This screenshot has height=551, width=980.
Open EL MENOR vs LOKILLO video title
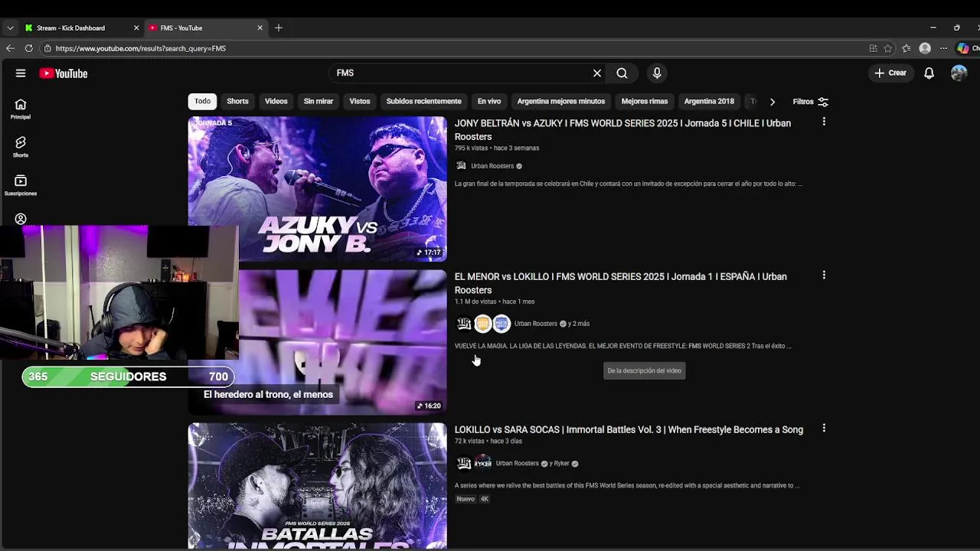pyautogui.click(x=620, y=283)
